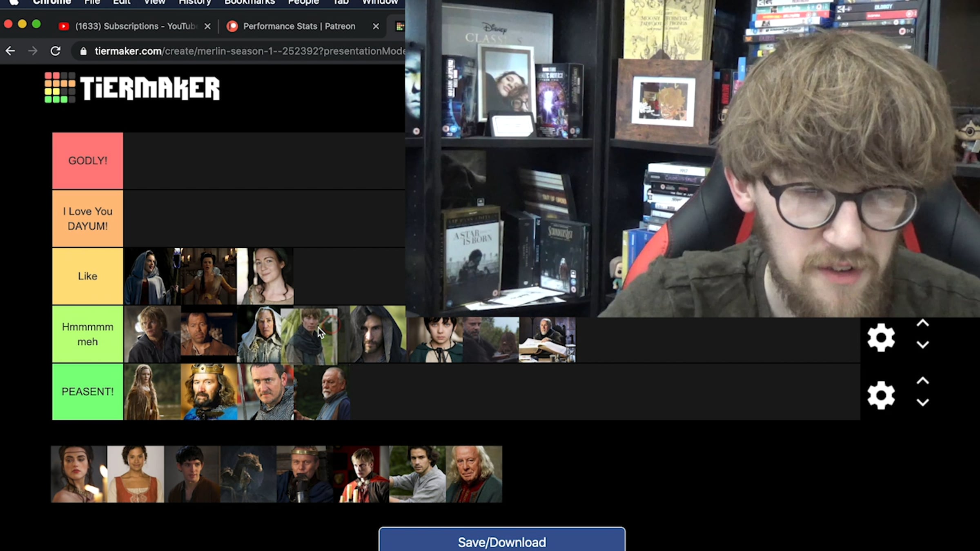Viewport: 980px width, 551px height.
Task: Open settings gear for Hmmmmm meh tier
Action: 881,338
